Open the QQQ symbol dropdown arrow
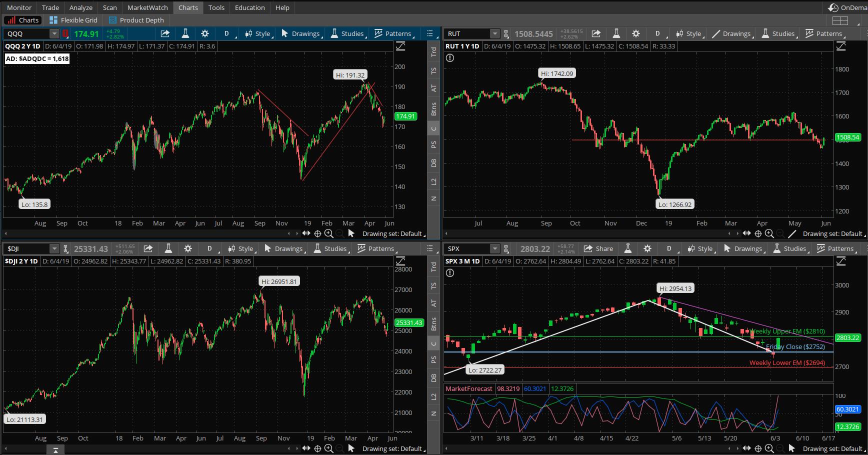Viewport: 868px width, 455px height. coord(54,33)
